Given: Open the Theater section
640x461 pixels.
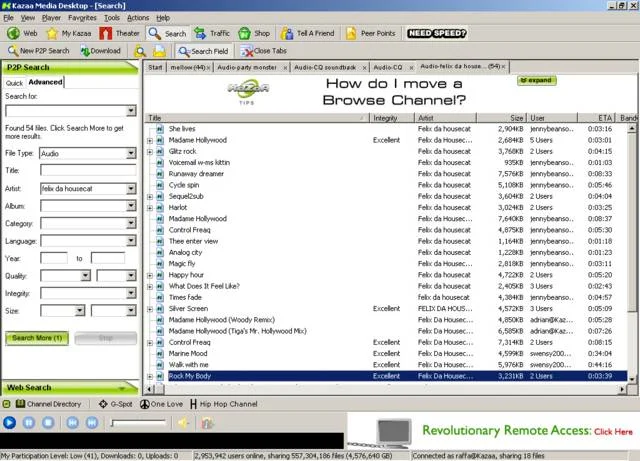Looking at the screenshot, I should coord(120,33).
